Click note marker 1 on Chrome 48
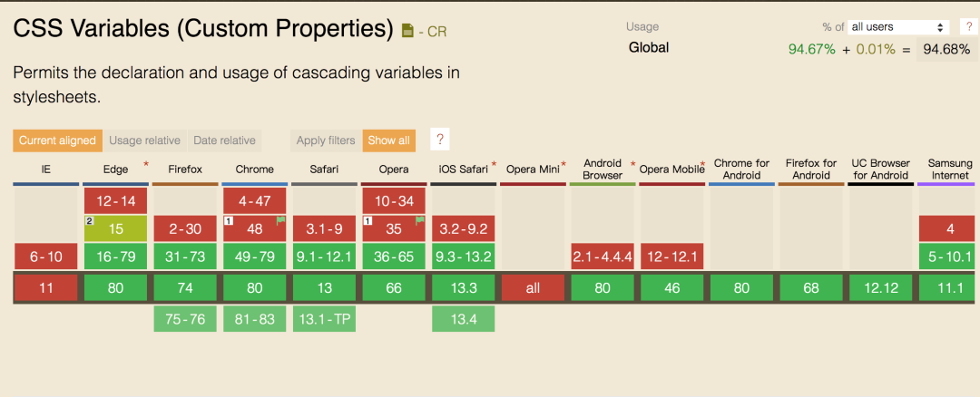This screenshot has width=980, height=397. 229,220
